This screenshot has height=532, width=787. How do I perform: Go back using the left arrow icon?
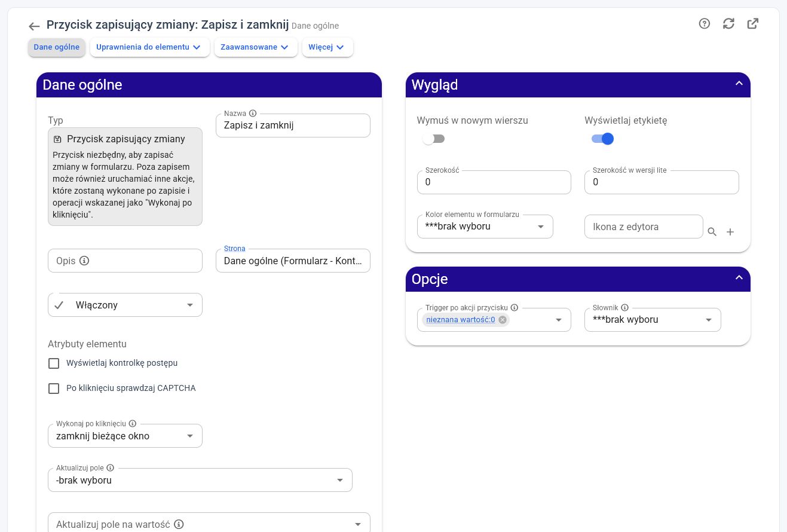point(34,26)
